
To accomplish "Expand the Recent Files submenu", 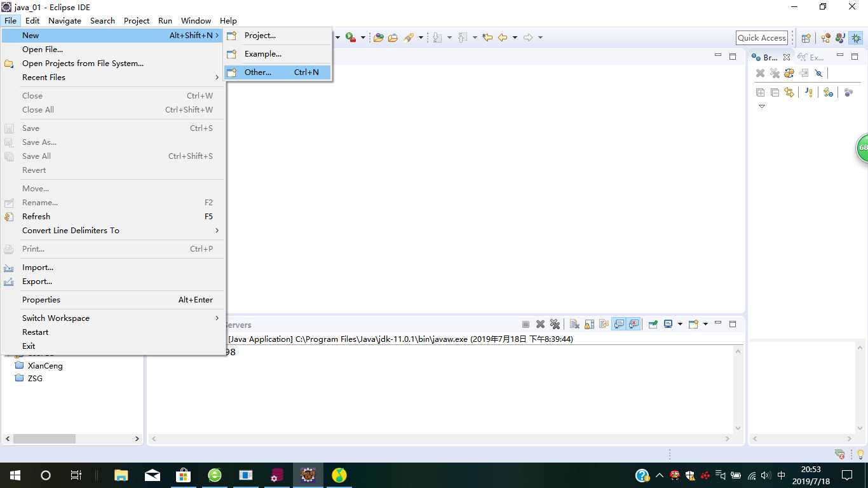I will click(x=113, y=78).
